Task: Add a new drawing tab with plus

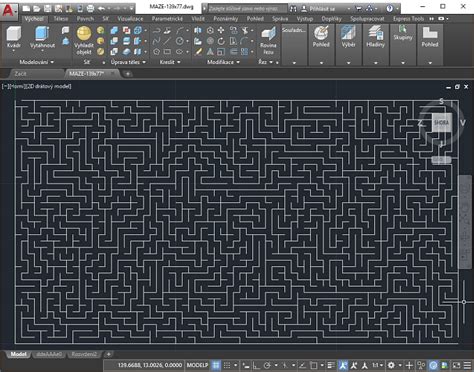Action: pos(128,74)
